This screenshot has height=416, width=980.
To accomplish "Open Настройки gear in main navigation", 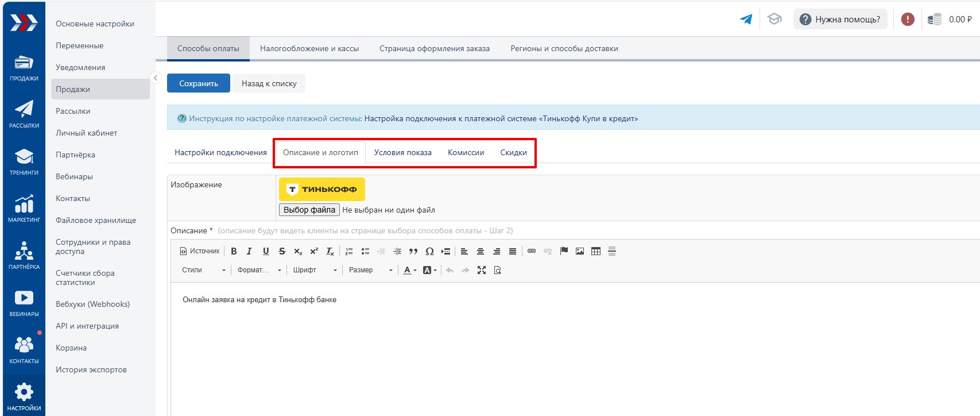I will (24, 397).
